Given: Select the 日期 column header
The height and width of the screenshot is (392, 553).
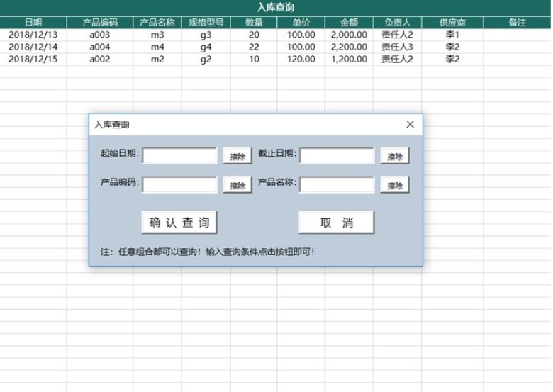Looking at the screenshot, I should pos(33,23).
